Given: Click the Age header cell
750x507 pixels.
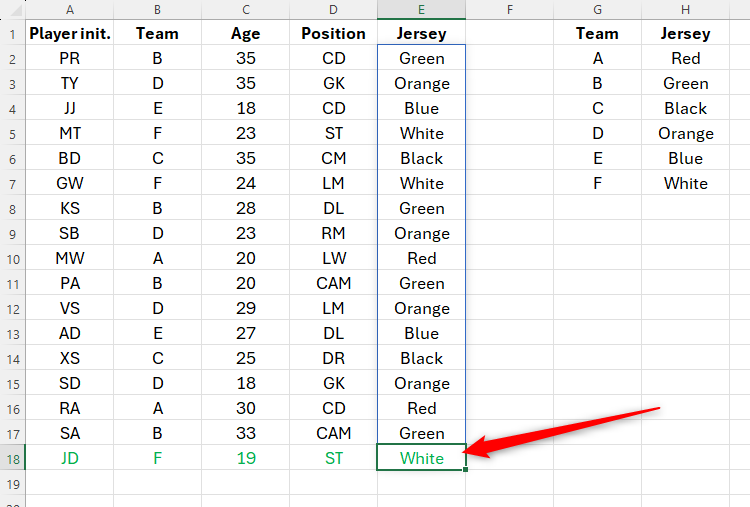Looking at the screenshot, I should tap(245, 33).
